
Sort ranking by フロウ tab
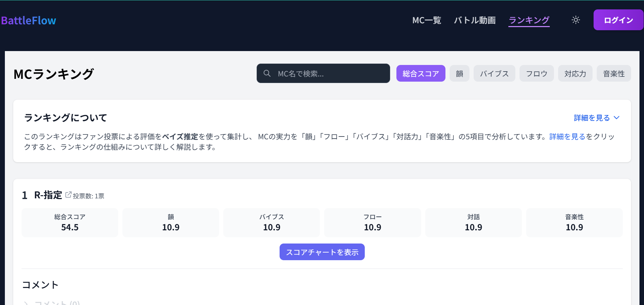click(x=537, y=73)
